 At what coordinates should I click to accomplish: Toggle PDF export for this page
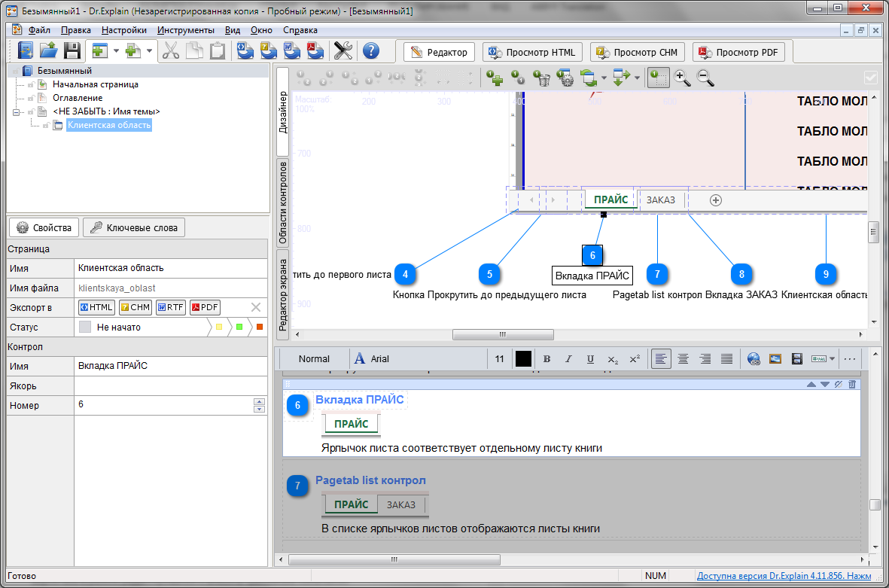tap(206, 307)
